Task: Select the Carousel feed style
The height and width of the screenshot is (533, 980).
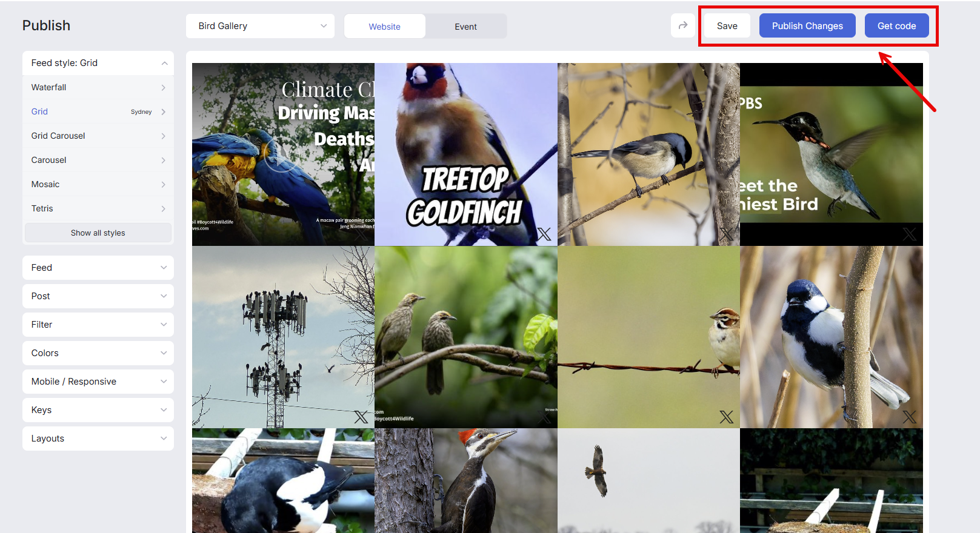Action: [x=98, y=160]
